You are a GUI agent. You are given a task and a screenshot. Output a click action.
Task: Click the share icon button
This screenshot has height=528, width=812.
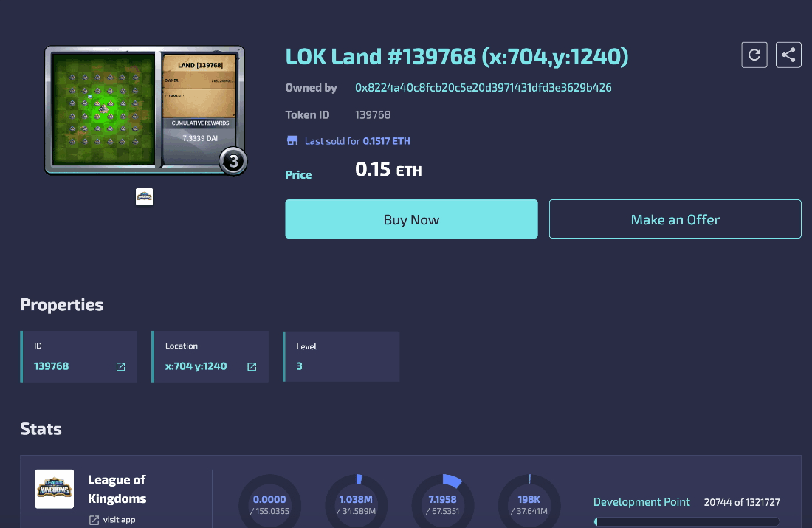click(788, 55)
